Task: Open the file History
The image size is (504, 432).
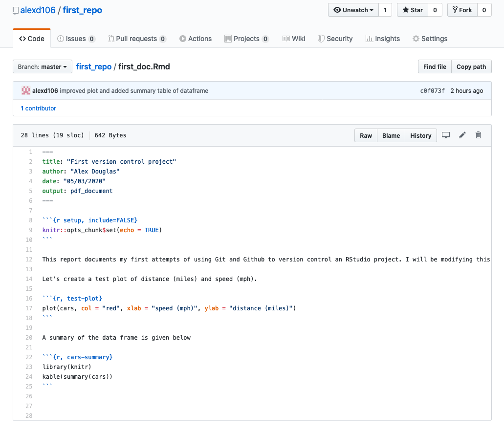Action: (420, 135)
